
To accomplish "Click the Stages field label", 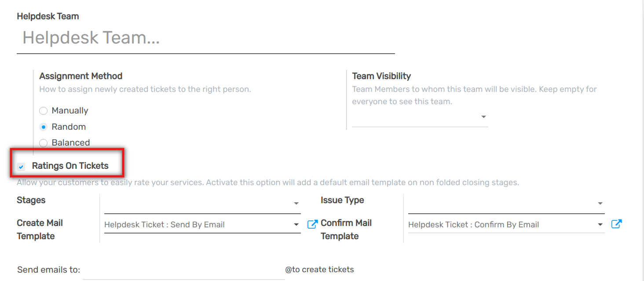I will coord(31,200).
